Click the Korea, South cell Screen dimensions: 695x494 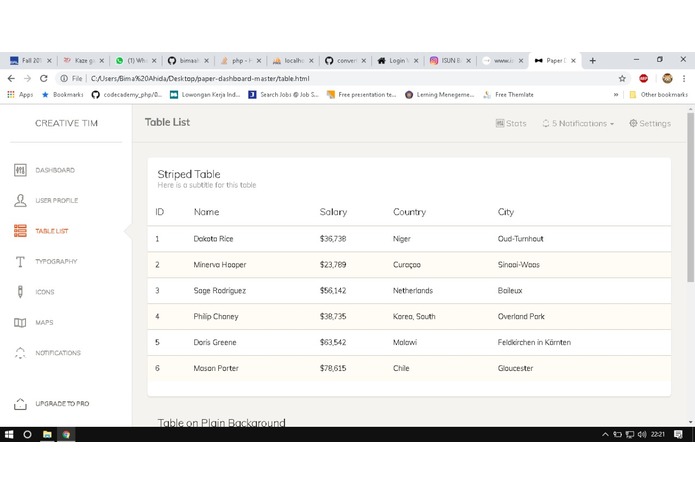pos(414,317)
